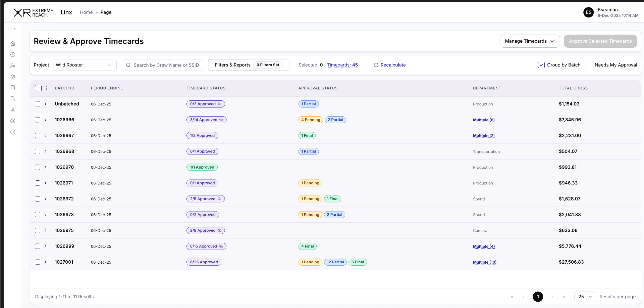The width and height of the screenshot is (644, 308).
Task: Click the BS user avatar
Action: point(588,12)
